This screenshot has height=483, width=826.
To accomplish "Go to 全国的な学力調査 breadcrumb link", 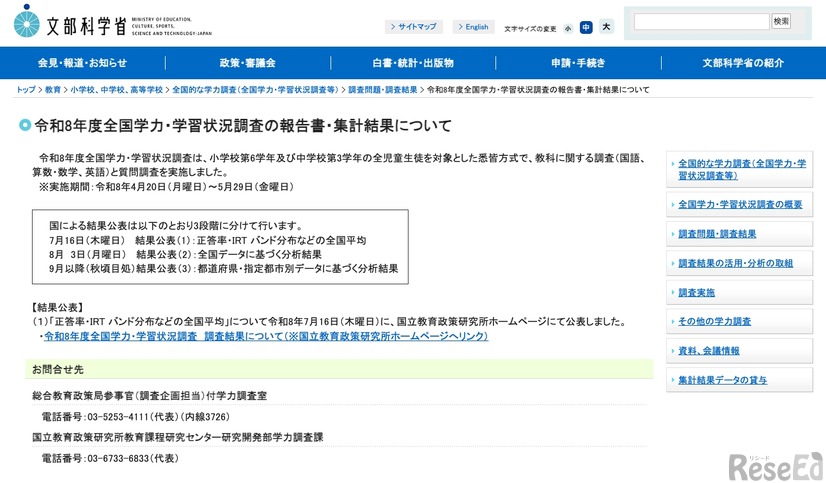I will (x=255, y=90).
